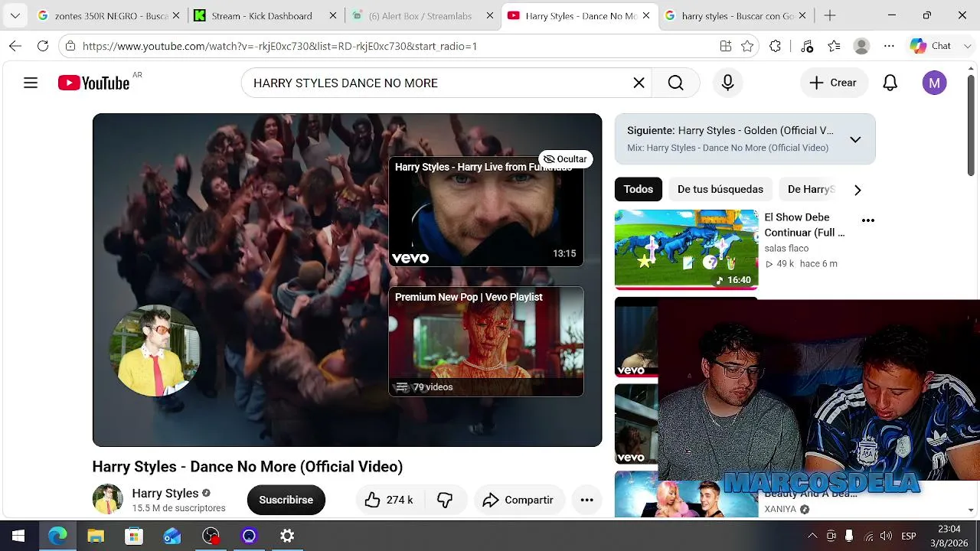
Task: Play El Show Debe Continuar thumbnail
Action: click(x=686, y=249)
